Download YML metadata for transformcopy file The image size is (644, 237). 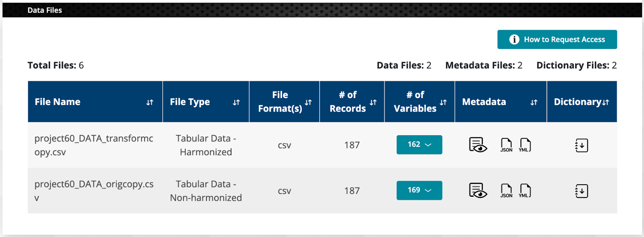point(524,145)
